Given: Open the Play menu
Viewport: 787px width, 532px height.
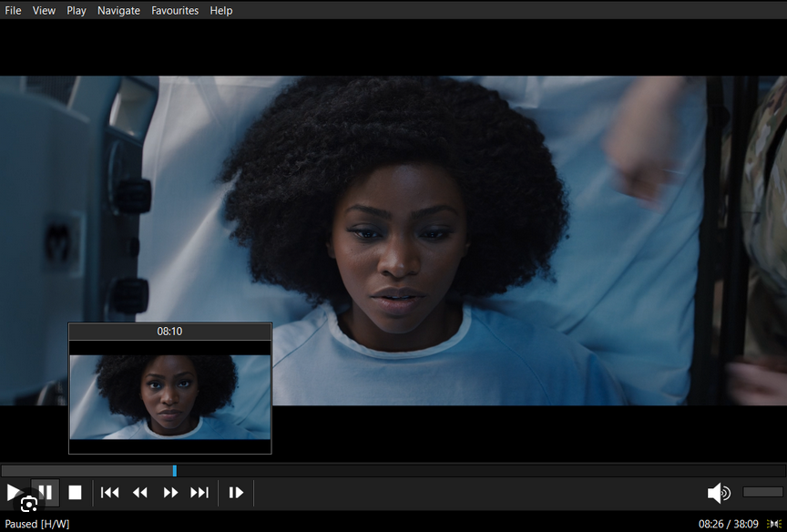Looking at the screenshot, I should tap(76, 10).
